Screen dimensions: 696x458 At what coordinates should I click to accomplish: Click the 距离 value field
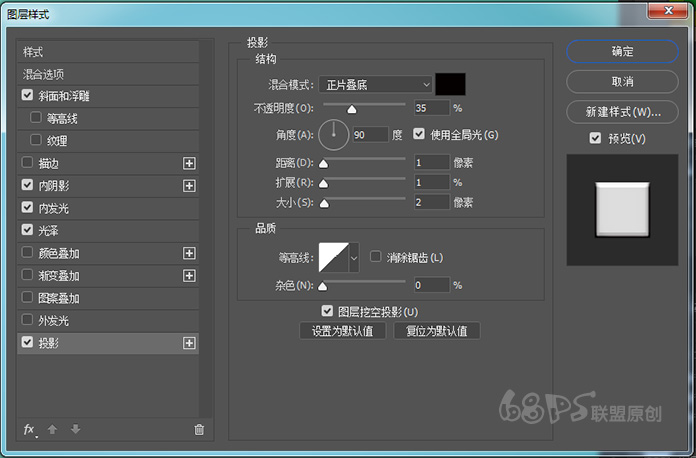tap(432, 162)
